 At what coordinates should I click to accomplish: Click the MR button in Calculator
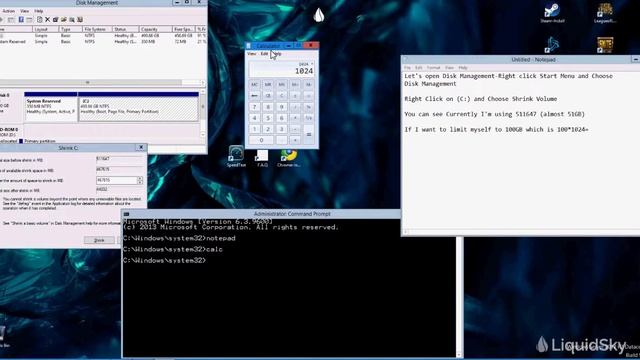(268, 84)
